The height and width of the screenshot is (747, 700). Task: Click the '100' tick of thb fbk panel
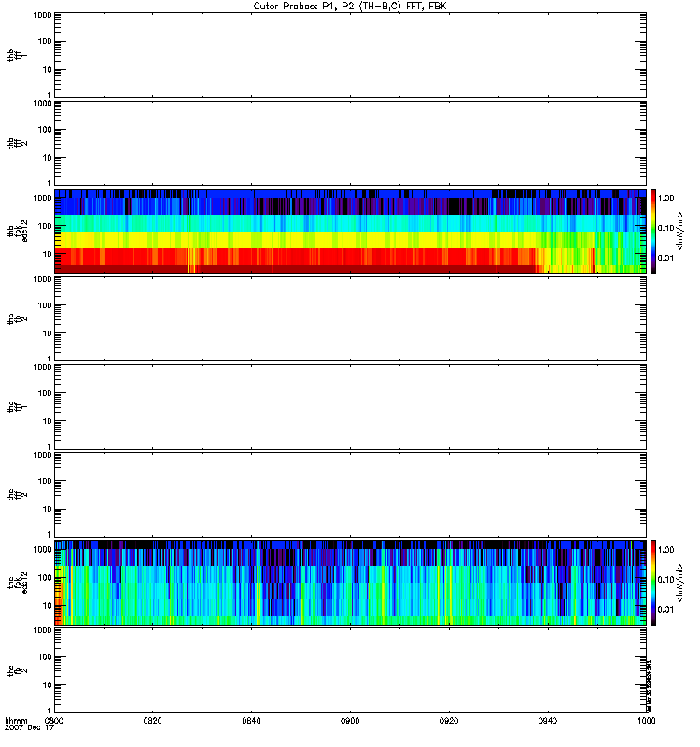coord(45,226)
